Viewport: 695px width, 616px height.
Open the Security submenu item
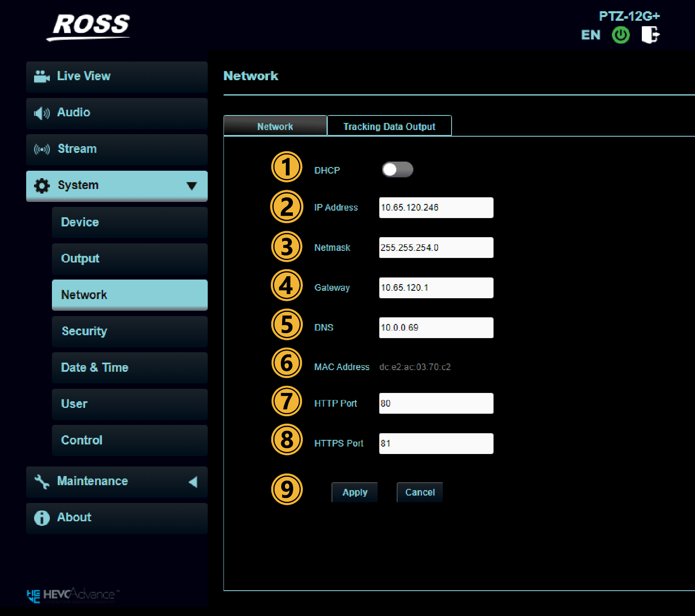(130, 331)
